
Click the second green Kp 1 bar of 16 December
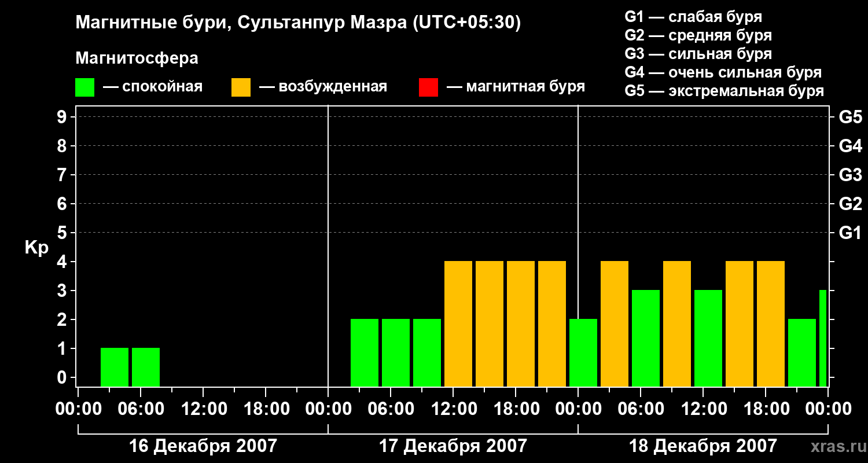(146, 367)
